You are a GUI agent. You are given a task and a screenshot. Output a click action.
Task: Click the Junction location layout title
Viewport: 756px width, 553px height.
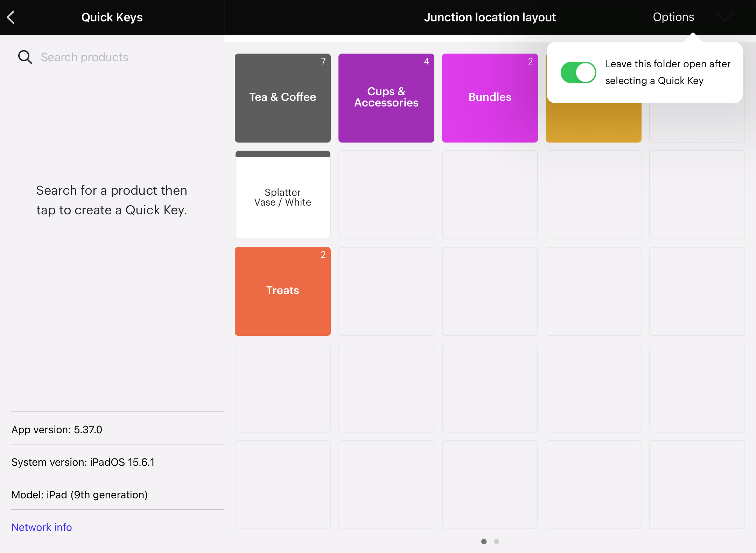click(x=490, y=17)
